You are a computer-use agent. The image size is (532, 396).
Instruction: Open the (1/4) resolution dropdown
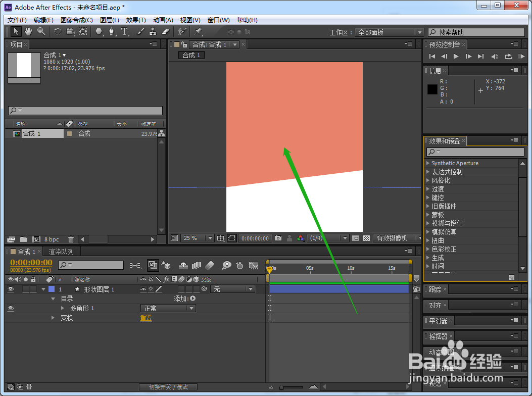pyautogui.click(x=328, y=238)
